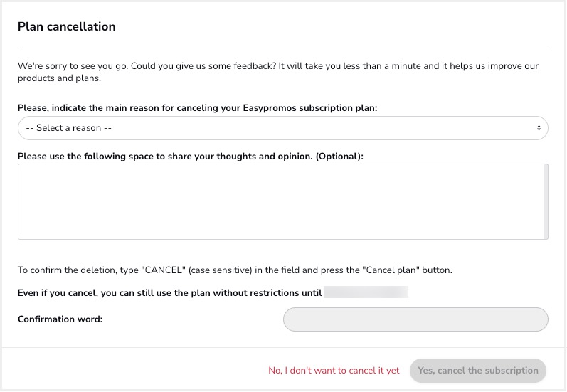Screen dimensions: 567x392
Task: Click the "To confirm the deletion" instruction text
Action: pos(235,270)
